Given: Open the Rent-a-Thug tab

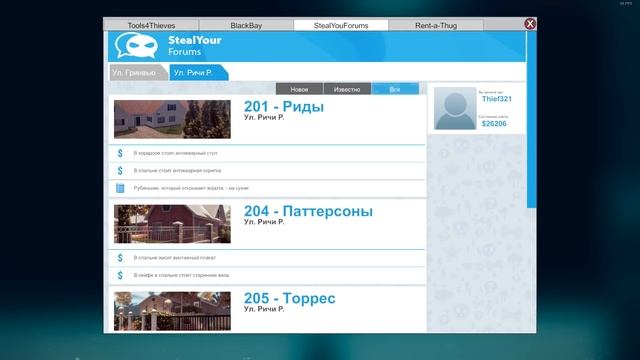Looking at the screenshot, I should click(x=436, y=25).
